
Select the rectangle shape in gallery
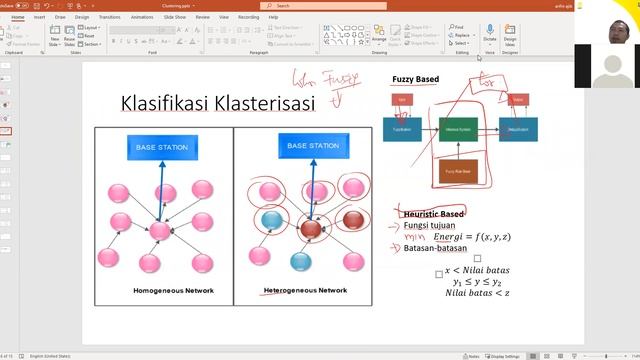coord(347,28)
